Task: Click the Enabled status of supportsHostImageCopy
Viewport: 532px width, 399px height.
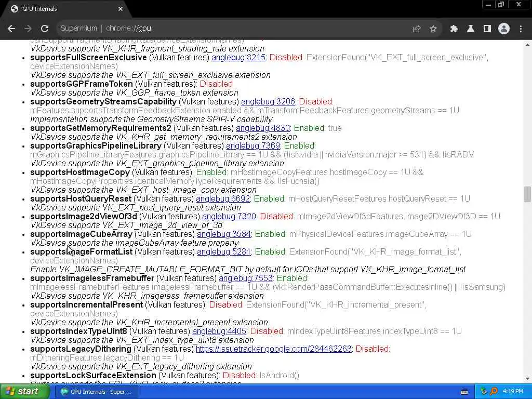Action: (212, 172)
